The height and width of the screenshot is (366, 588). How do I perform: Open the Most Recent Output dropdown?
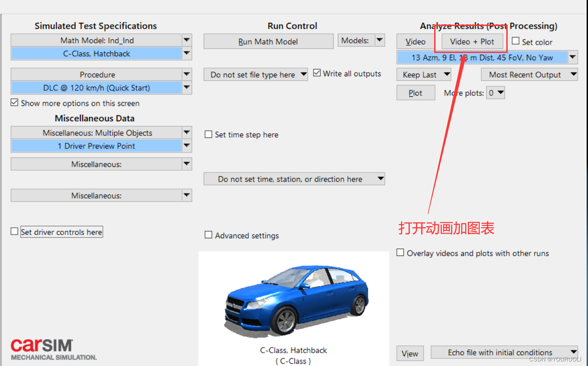[530, 74]
